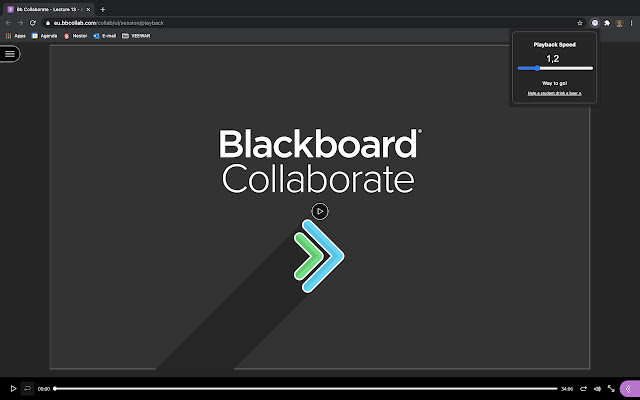Start playback with the bottom play button

(x=13, y=389)
